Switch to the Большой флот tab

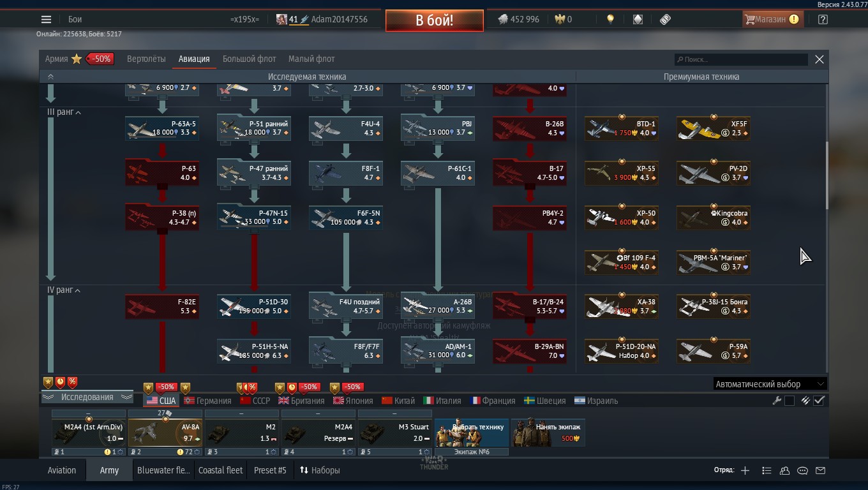249,59
